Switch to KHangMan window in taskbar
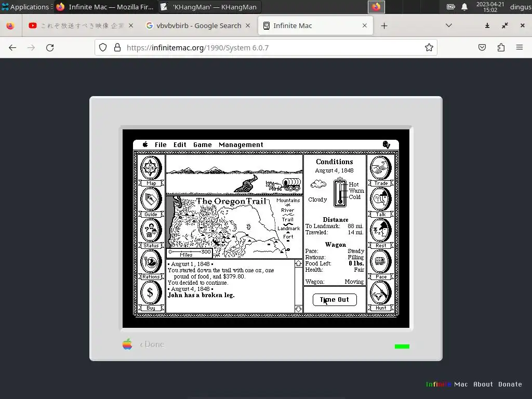Viewport: 532px width, 399px height. click(210, 7)
